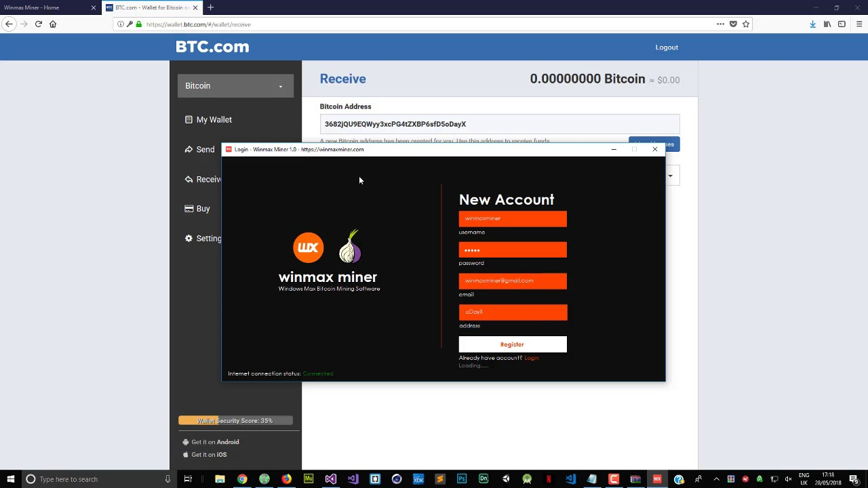The height and width of the screenshot is (488, 868).
Task: Open the Windows notification center
Action: click(855, 479)
